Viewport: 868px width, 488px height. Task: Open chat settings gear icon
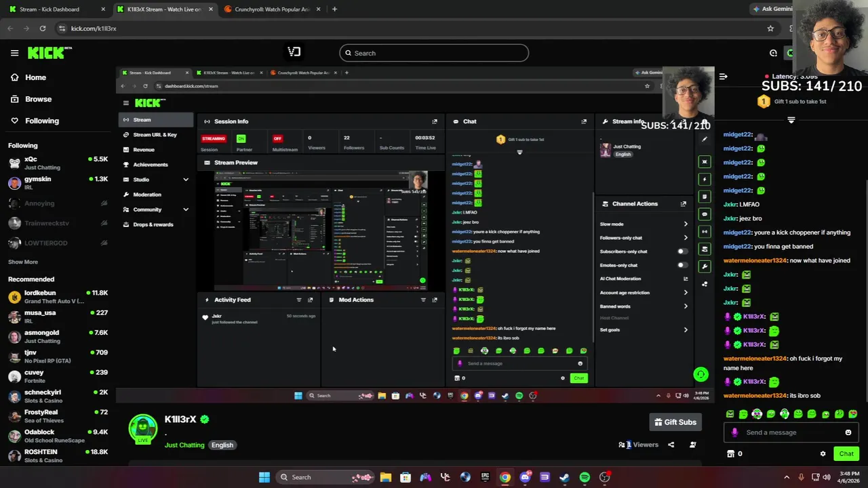click(x=823, y=454)
